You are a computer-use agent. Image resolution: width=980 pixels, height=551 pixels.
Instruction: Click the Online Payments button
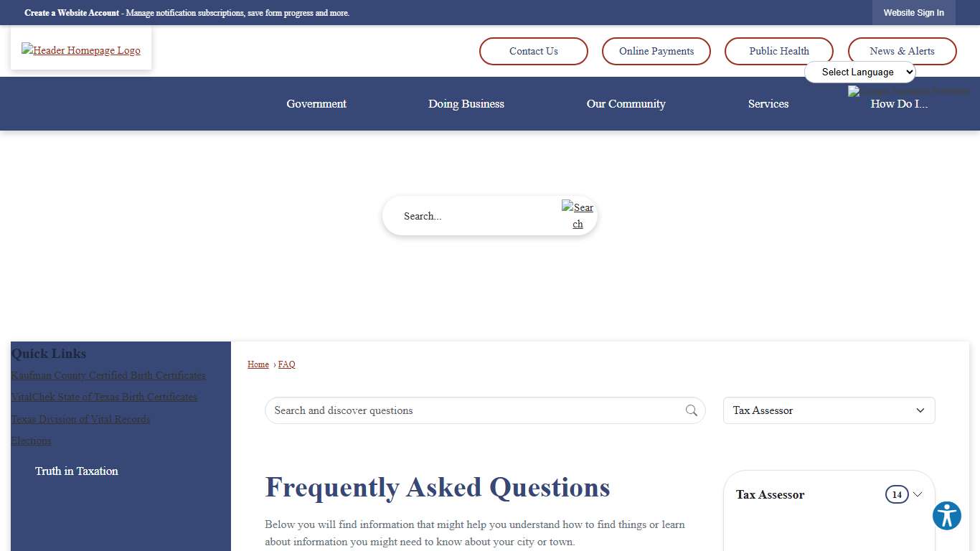[656, 51]
